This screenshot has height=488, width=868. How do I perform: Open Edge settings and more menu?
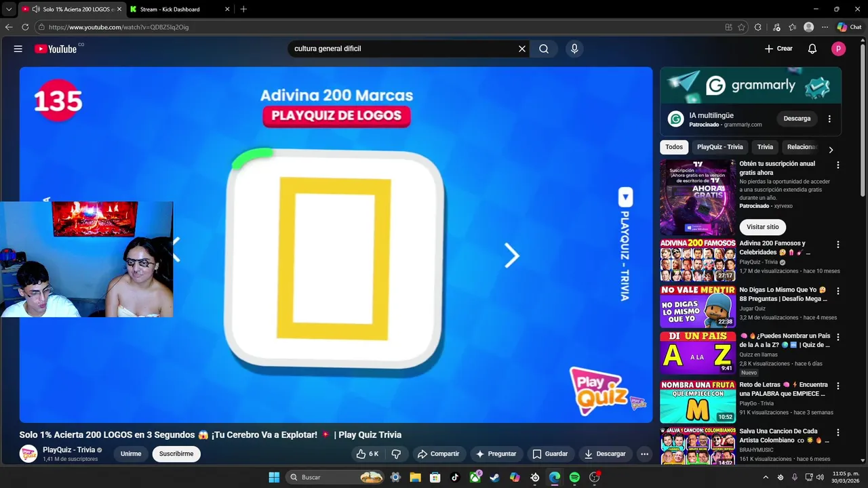click(825, 27)
